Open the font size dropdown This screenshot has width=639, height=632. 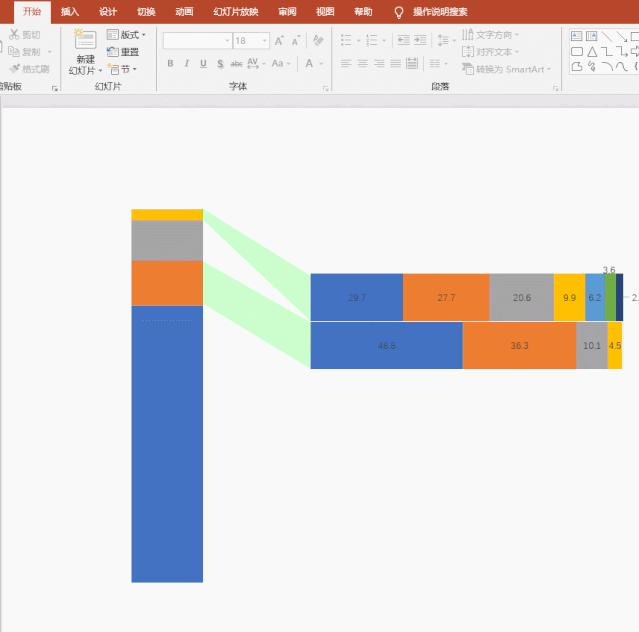tap(264, 41)
